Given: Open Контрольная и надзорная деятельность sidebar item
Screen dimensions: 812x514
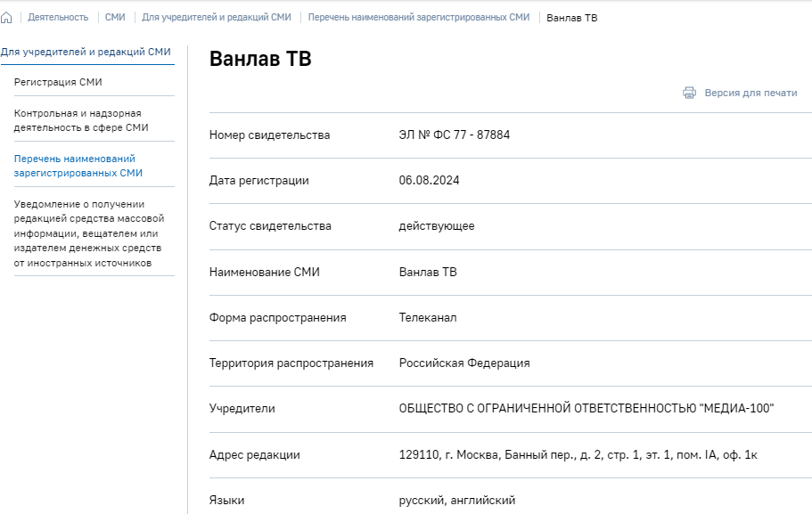Looking at the screenshot, I should [81, 120].
